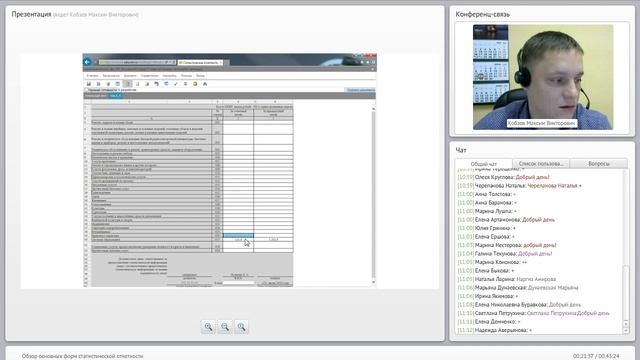The height and width of the screenshot is (360, 640).
Task: Click Светлана Петрухина chat message
Action: point(533,313)
